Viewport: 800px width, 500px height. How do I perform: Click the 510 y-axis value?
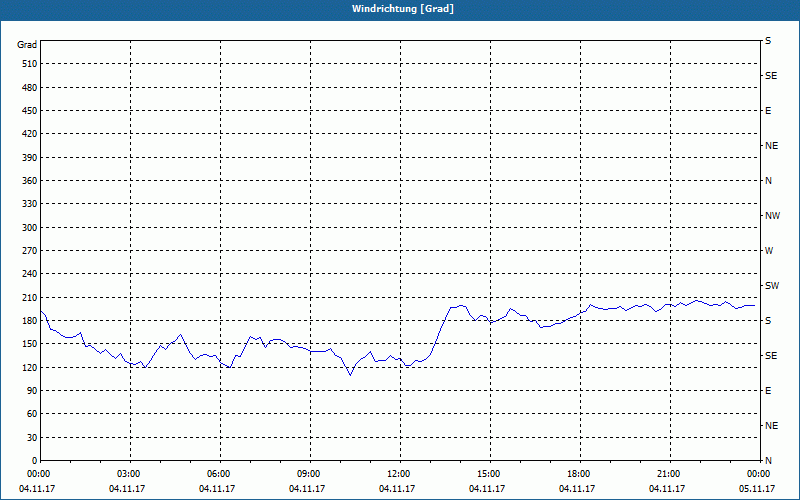(x=30, y=64)
